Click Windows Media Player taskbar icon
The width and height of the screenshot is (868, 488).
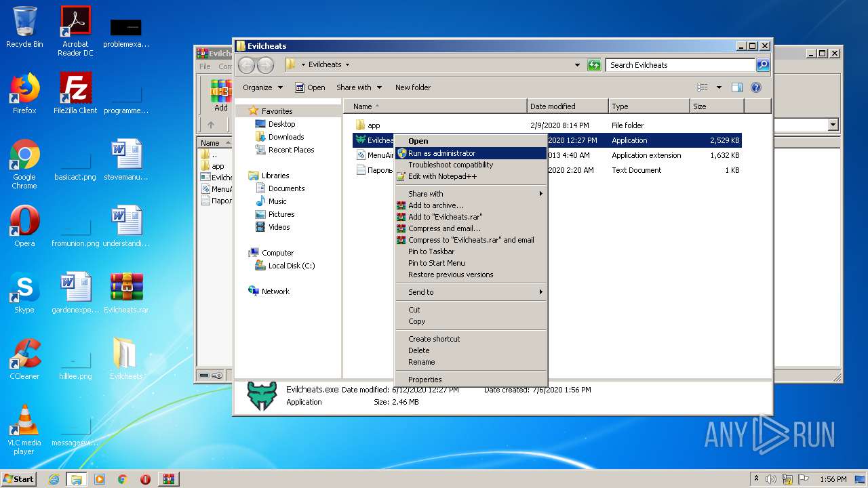tap(100, 479)
